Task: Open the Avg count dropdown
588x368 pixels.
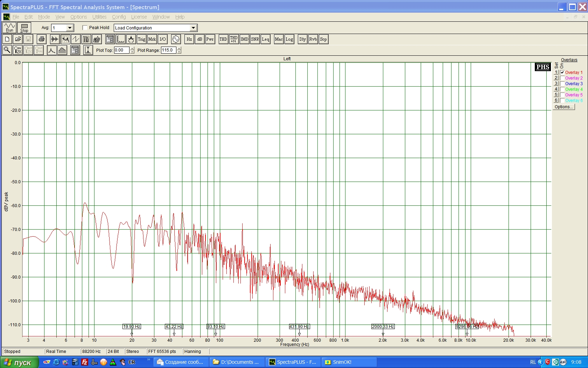Action: point(70,28)
